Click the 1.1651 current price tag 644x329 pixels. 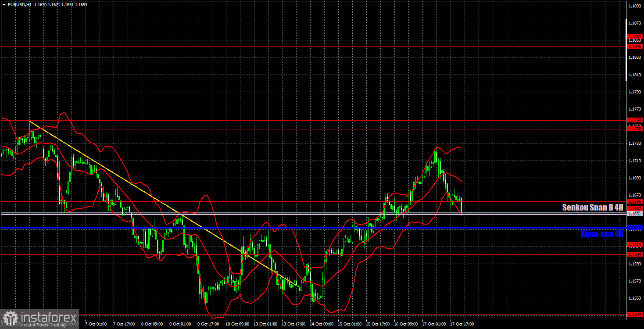635,214
